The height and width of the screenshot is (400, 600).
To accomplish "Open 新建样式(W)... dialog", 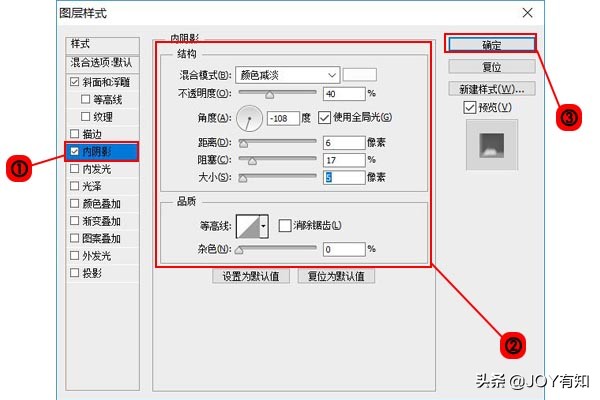I will (491, 89).
